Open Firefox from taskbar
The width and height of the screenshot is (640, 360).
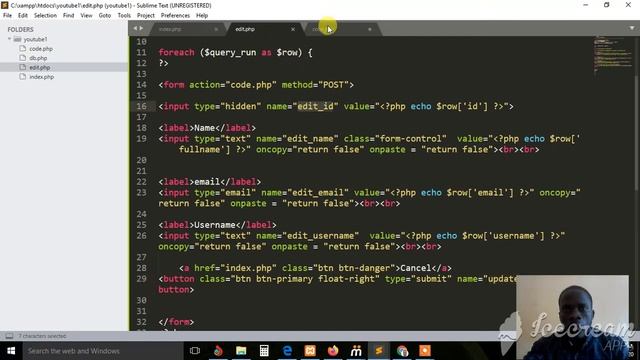[333, 351]
